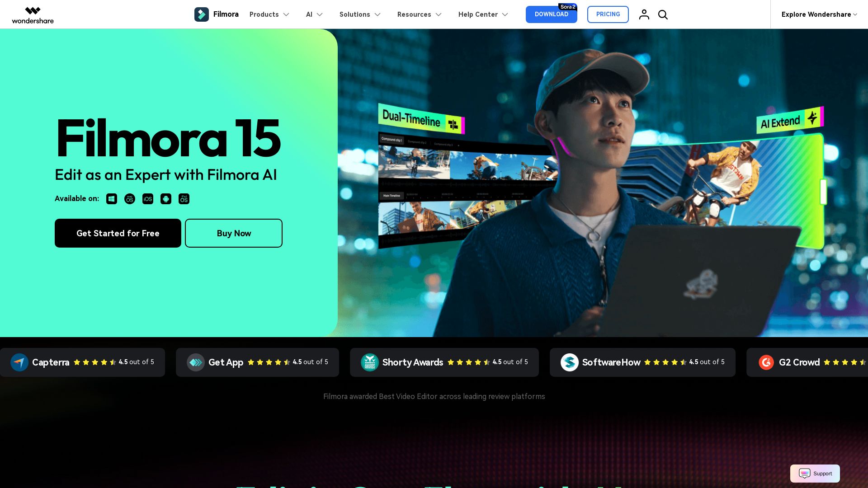Expand the Help Center dropdown chevron

(x=505, y=14)
